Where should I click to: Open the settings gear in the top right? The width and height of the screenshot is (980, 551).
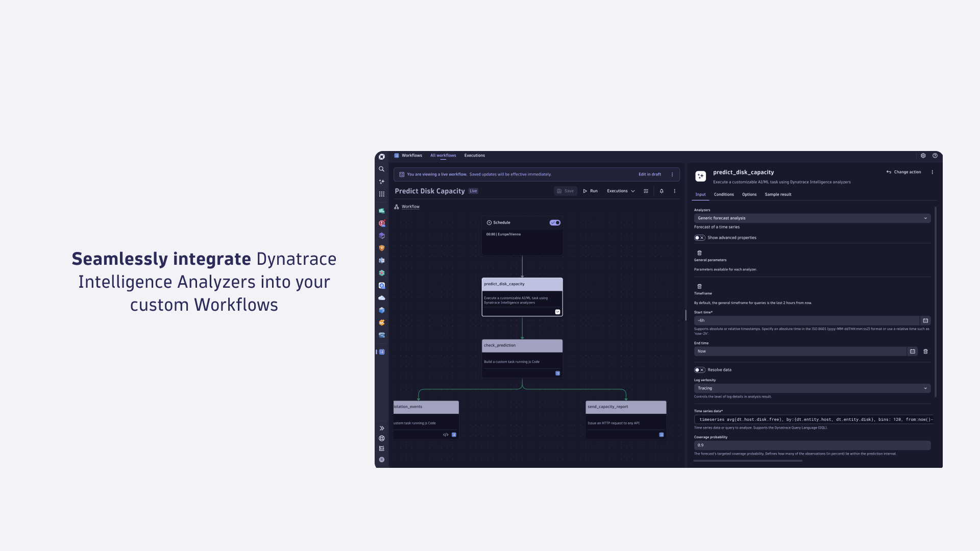point(923,156)
